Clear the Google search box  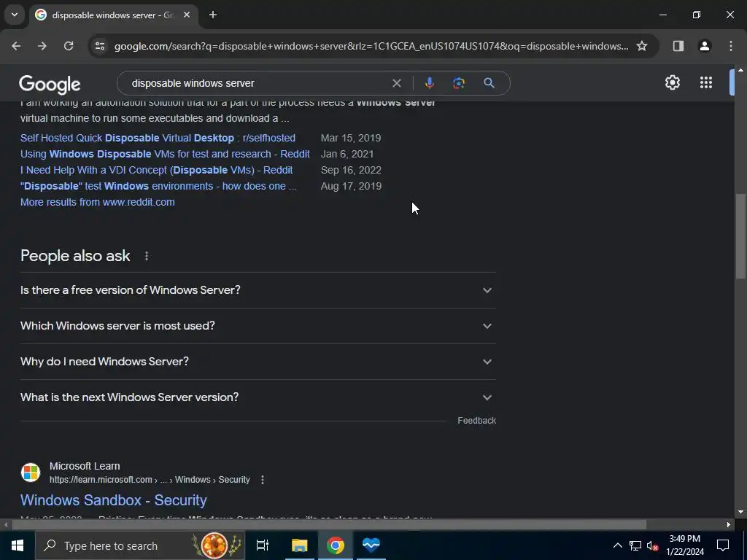pyautogui.click(x=396, y=83)
